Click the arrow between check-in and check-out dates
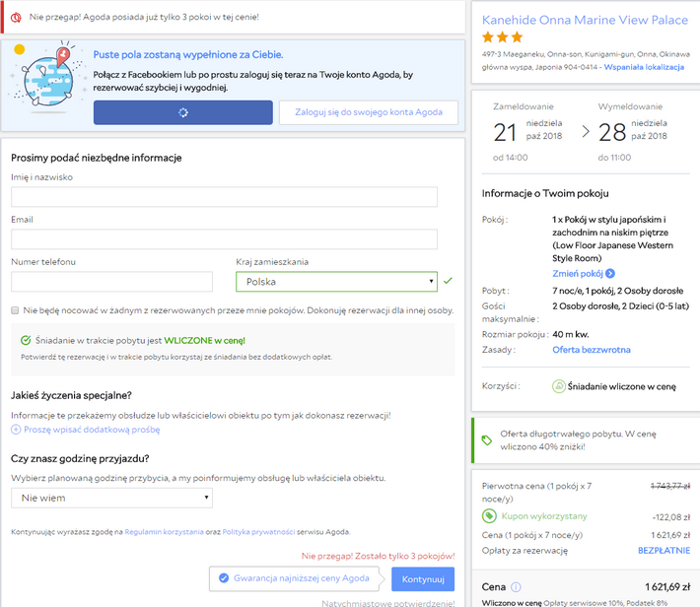This screenshot has height=607, width=700. tap(586, 132)
